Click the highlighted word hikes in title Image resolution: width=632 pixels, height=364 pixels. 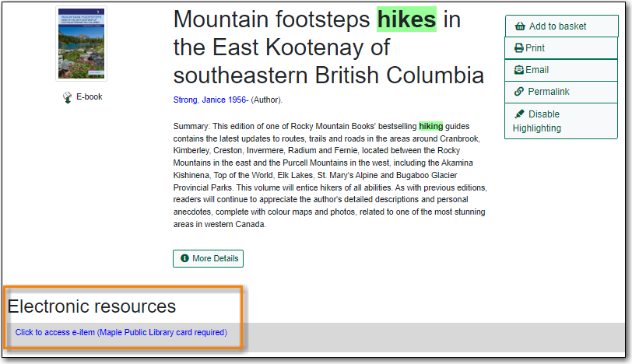pyautogui.click(x=407, y=19)
